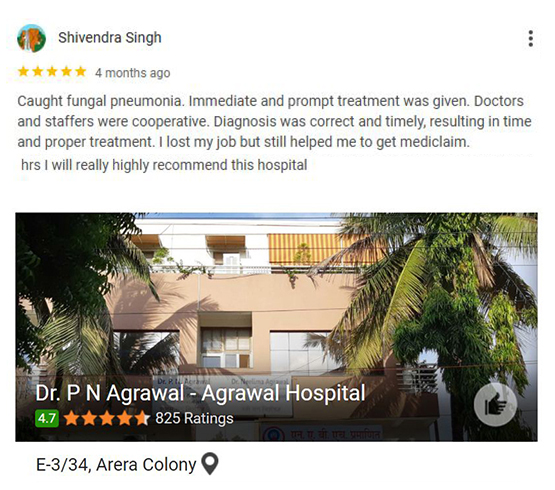
Task: Click the green 4.7 rating badge
Action: (x=47, y=418)
